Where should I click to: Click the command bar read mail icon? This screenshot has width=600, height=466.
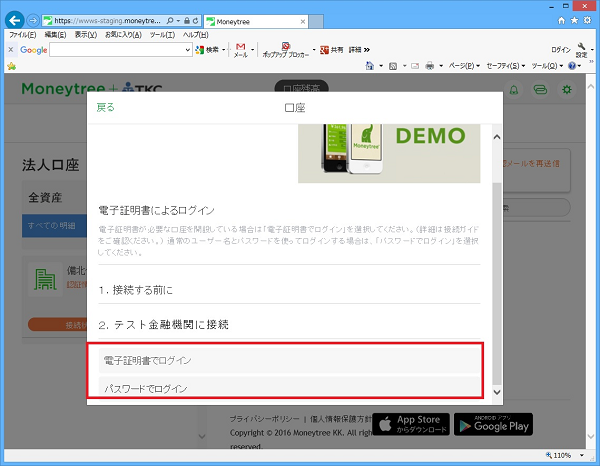[415, 66]
